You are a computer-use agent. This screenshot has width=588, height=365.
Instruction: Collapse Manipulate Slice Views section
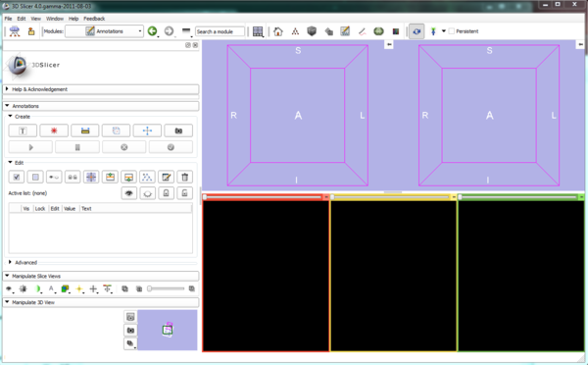(101, 276)
